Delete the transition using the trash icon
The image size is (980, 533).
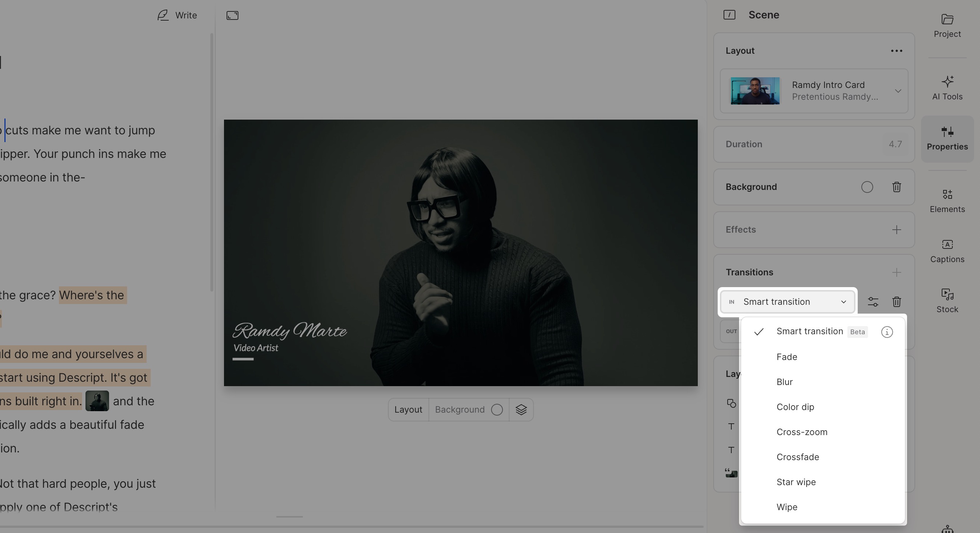(x=897, y=302)
